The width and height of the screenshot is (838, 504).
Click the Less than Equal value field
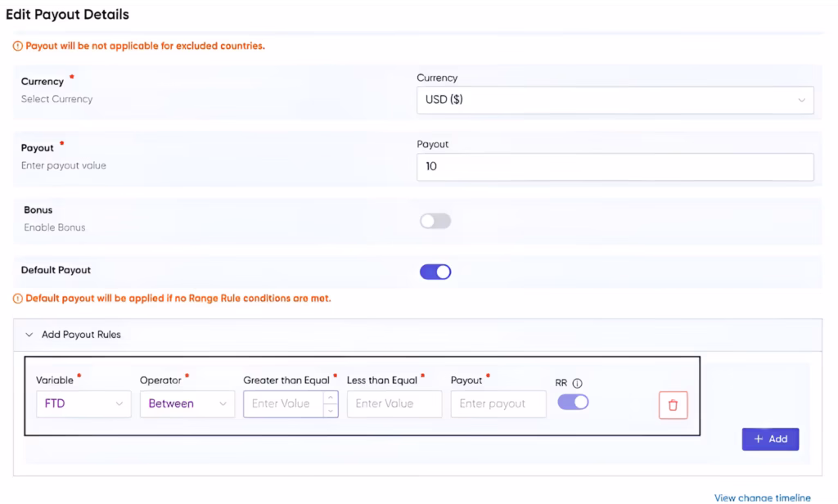click(x=394, y=403)
